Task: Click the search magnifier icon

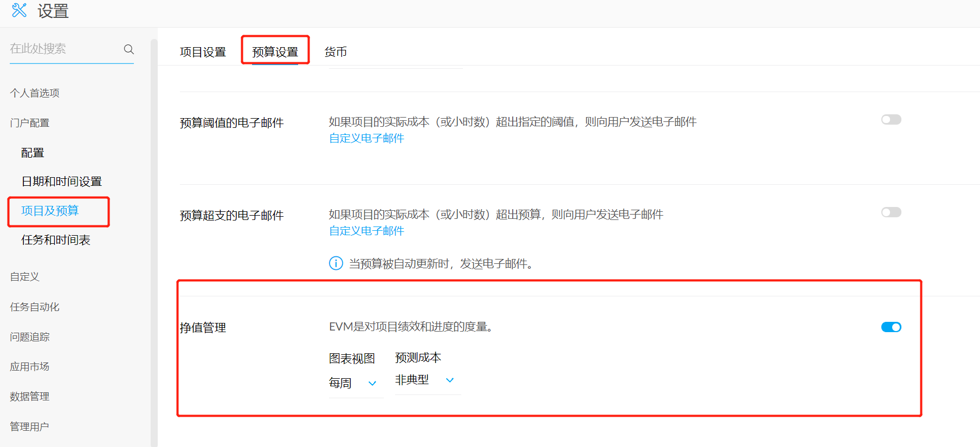Action: (x=128, y=49)
